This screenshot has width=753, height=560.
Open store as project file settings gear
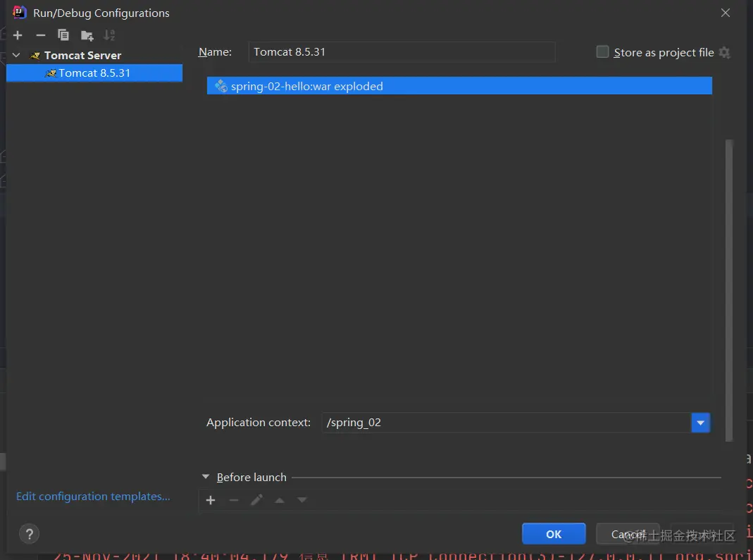click(x=725, y=52)
